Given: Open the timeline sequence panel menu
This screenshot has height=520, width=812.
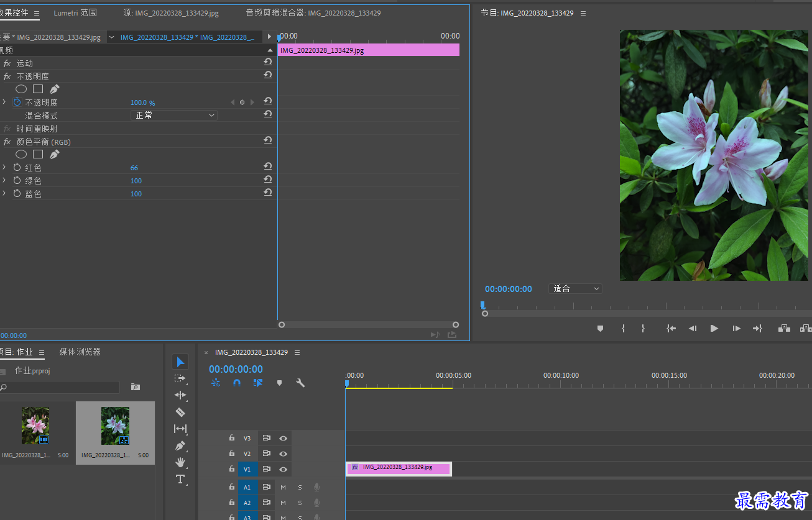Looking at the screenshot, I should click(297, 352).
